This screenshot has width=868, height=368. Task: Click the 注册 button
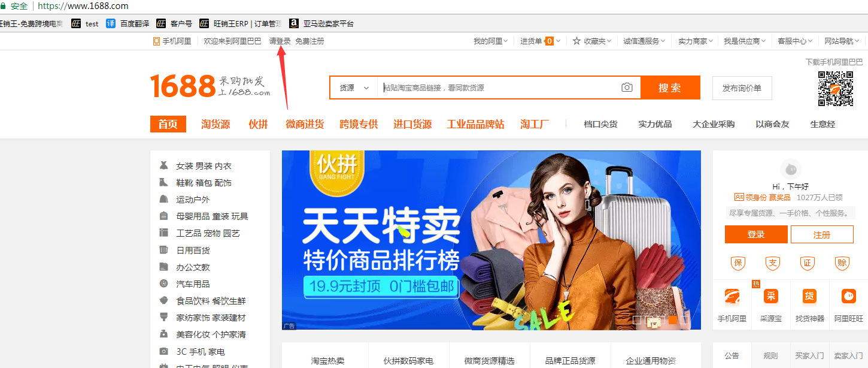tap(822, 234)
